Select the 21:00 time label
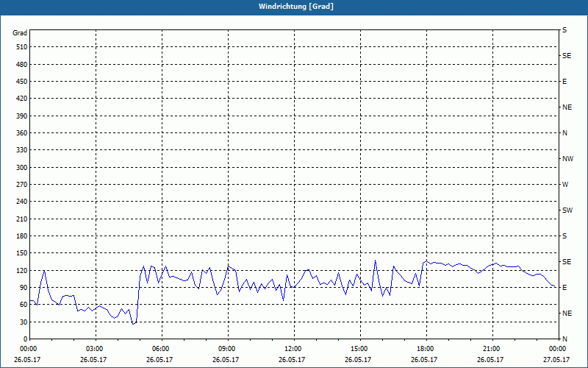Image resolution: width=588 pixels, height=368 pixels. click(492, 349)
